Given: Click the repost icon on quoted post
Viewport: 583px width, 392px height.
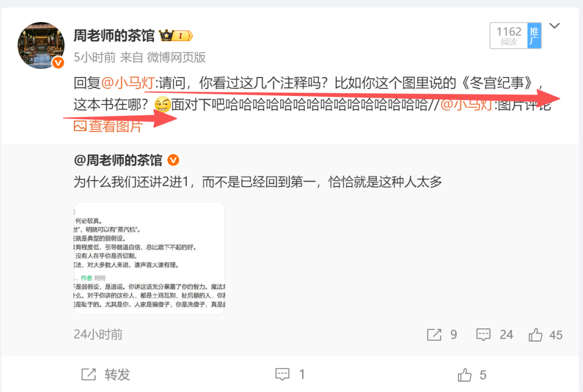Looking at the screenshot, I should tap(434, 335).
